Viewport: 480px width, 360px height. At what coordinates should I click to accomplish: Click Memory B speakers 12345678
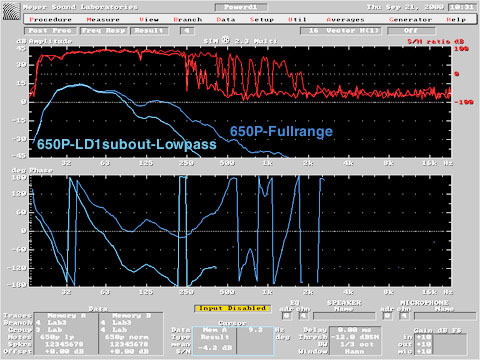[129, 344]
